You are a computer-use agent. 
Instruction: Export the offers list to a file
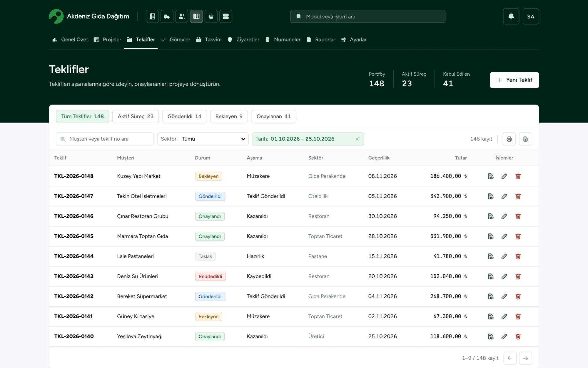point(525,139)
